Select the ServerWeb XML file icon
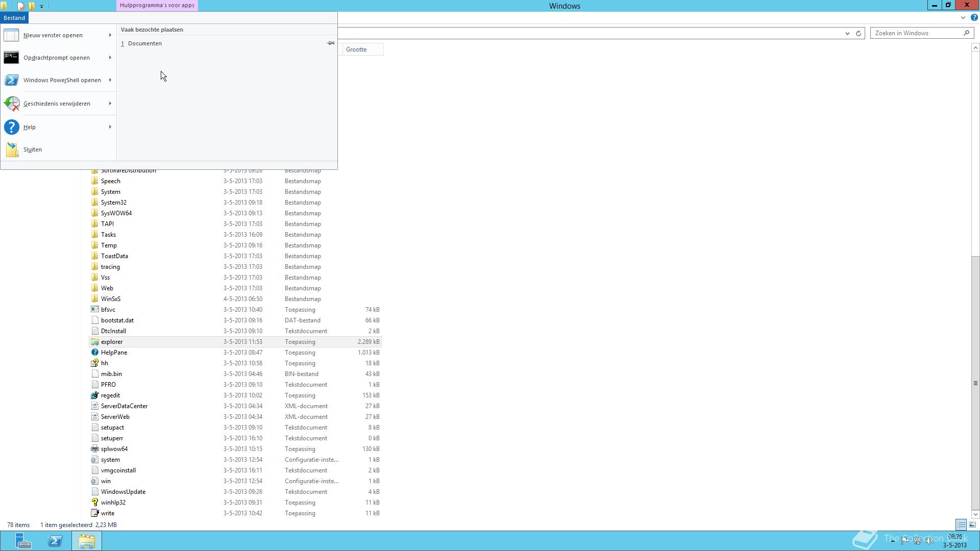The width and height of the screenshot is (980, 551). pyautogui.click(x=95, y=417)
